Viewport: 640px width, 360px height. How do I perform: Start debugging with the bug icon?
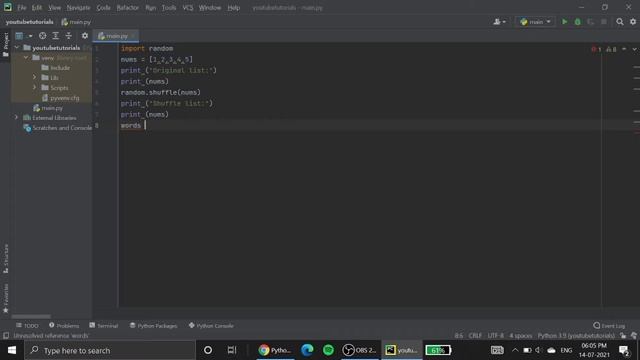point(578,22)
